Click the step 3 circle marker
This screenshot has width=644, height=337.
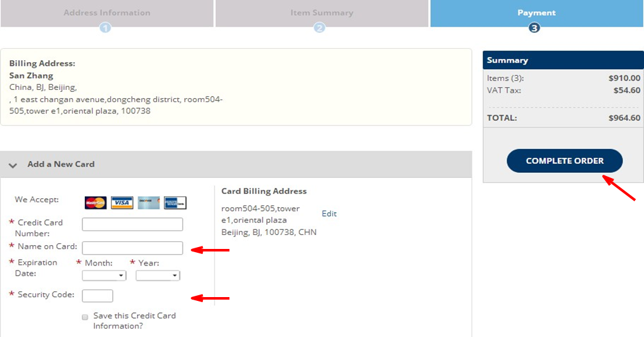534,28
